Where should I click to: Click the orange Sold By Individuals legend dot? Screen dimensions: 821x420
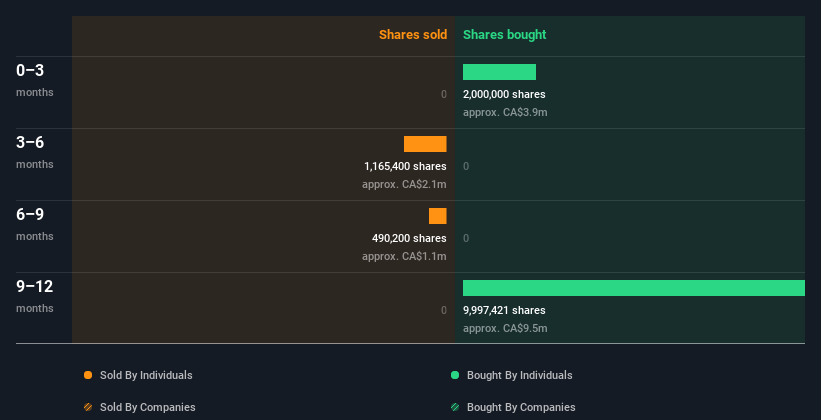(88, 375)
